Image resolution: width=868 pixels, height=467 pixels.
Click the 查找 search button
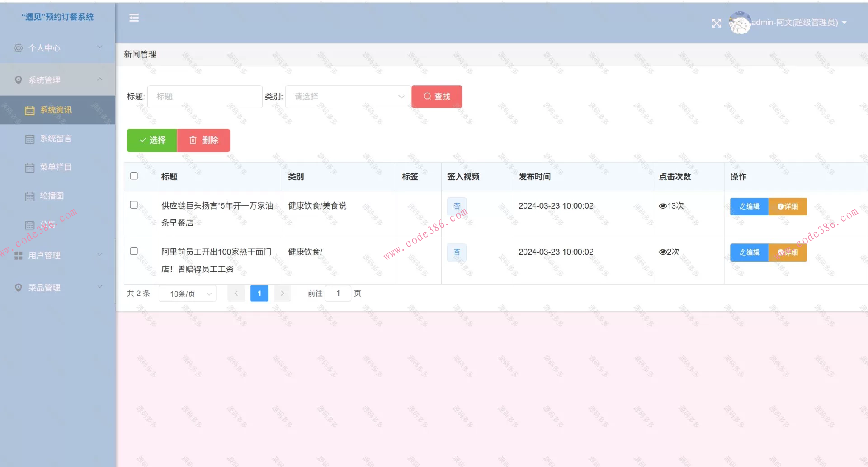point(436,96)
